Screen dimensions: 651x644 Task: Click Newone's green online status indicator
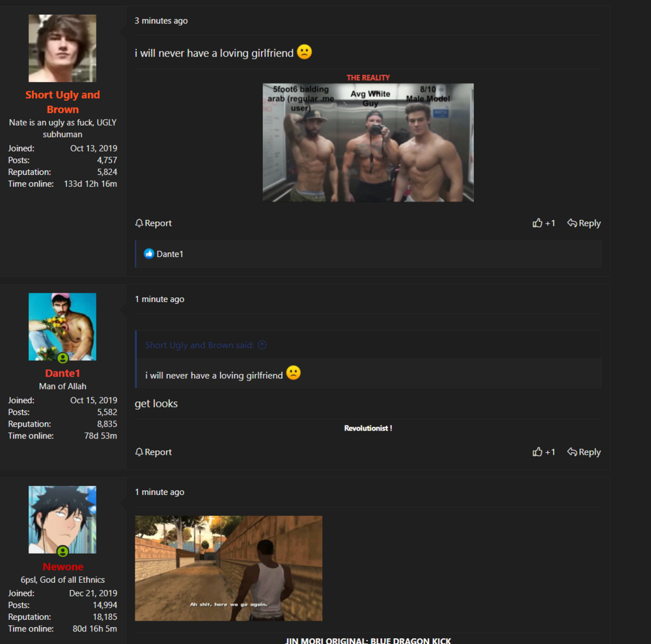62,552
